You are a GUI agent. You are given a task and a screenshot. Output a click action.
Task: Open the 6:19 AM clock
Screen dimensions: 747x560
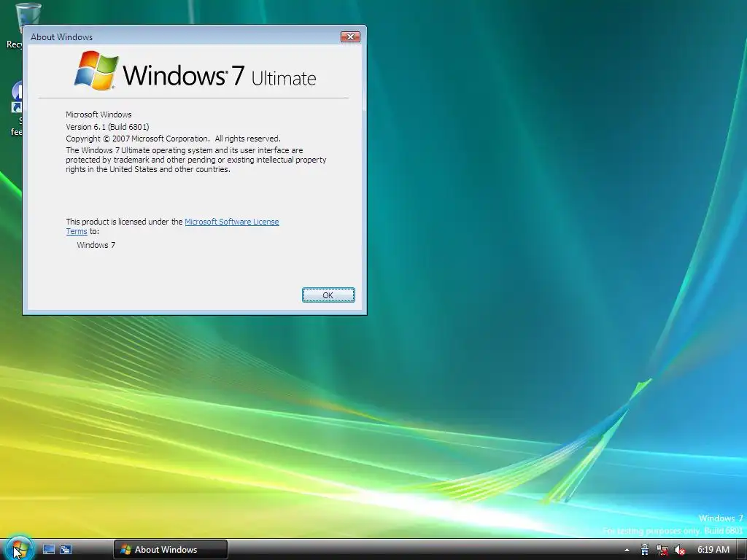click(713, 550)
